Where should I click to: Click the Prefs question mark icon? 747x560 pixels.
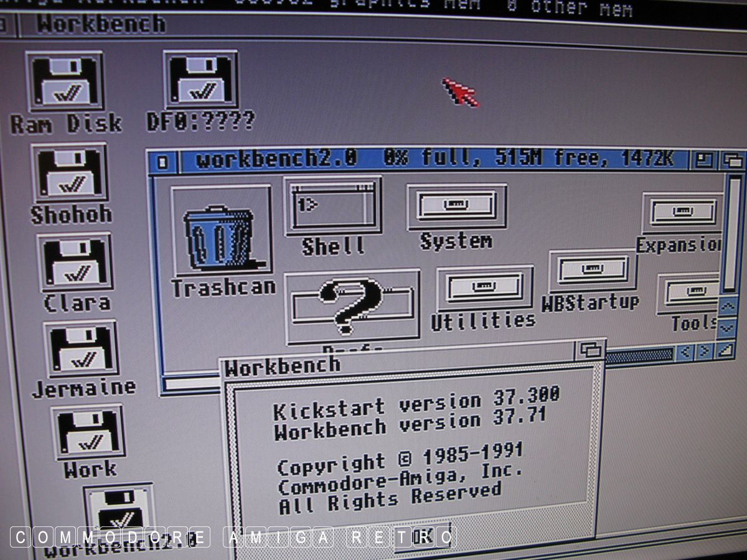(352, 305)
